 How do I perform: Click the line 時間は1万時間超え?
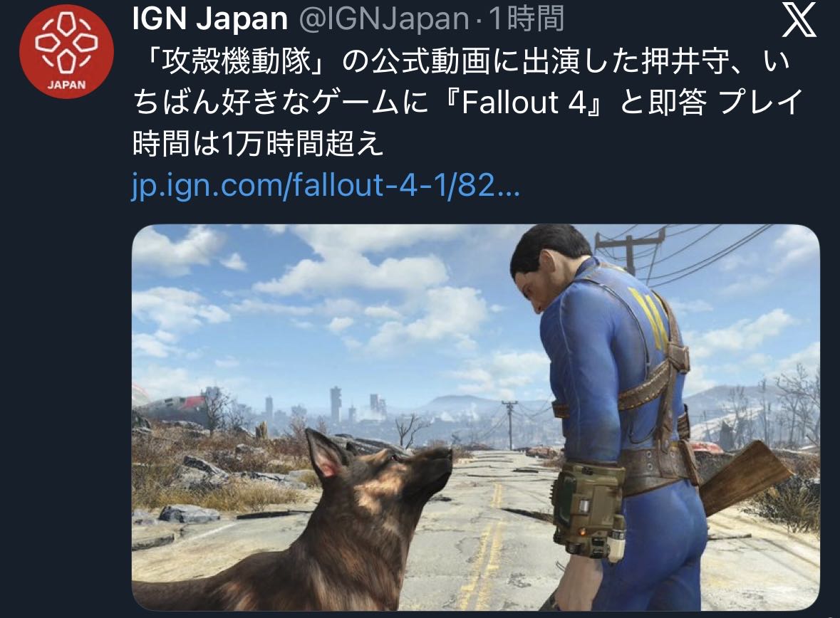click(x=258, y=144)
